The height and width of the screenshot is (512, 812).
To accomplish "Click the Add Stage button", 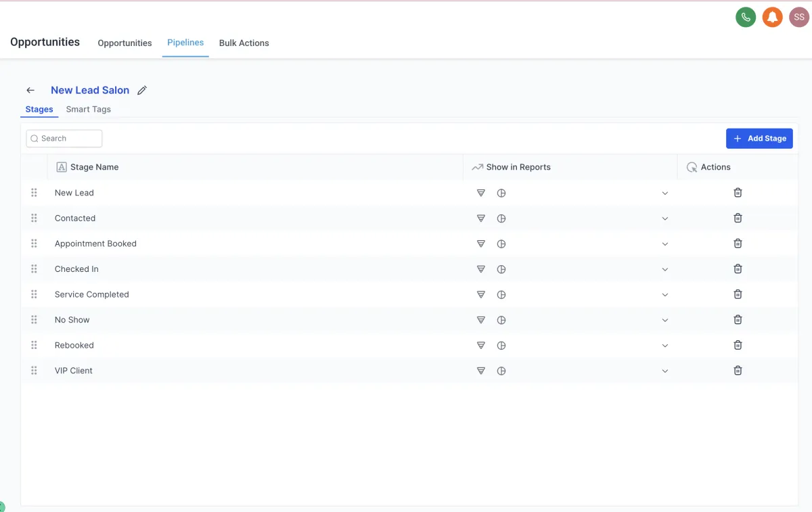I will click(759, 138).
